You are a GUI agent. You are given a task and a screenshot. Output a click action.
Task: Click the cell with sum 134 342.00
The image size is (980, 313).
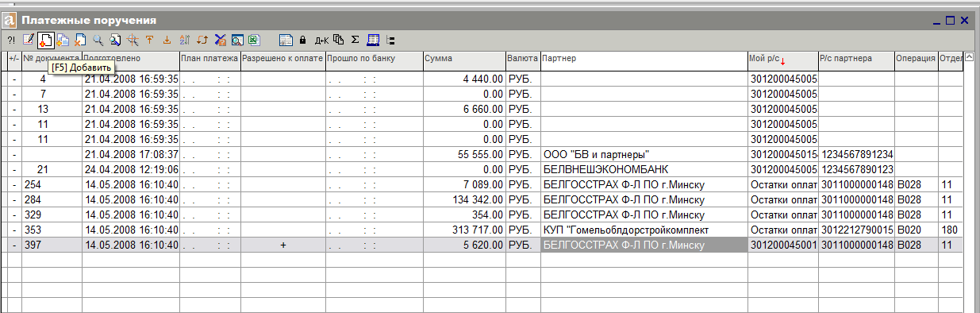[x=463, y=199]
